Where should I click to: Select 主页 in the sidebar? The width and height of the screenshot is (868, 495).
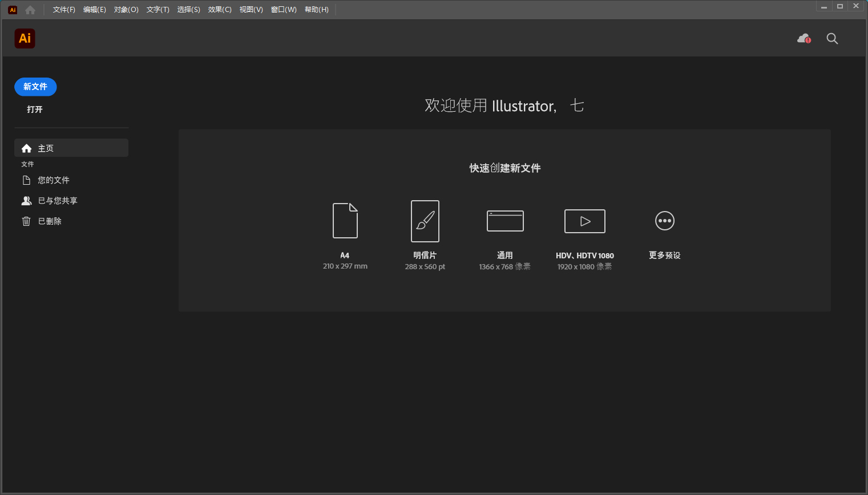tap(45, 147)
